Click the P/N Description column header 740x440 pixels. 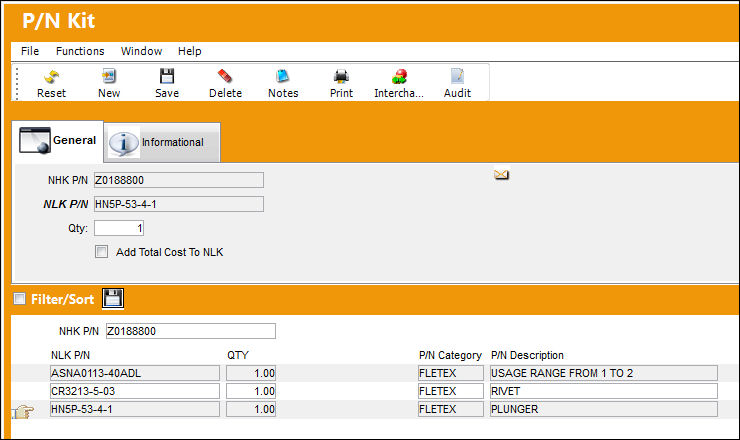(527, 355)
